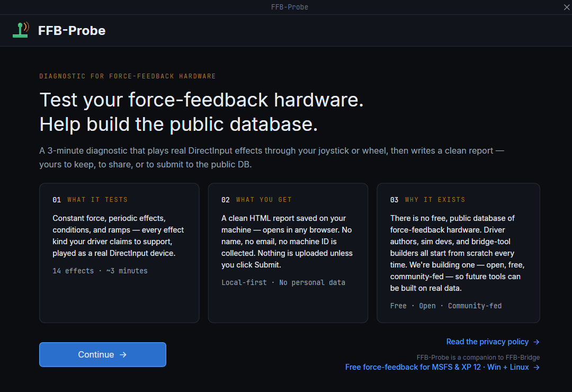Screen dimensions: 572x392
Task: Click 'DIAGNOSTIC FOR FORCE-FEEDBACK HARDWARE' label
Action: click(x=128, y=76)
